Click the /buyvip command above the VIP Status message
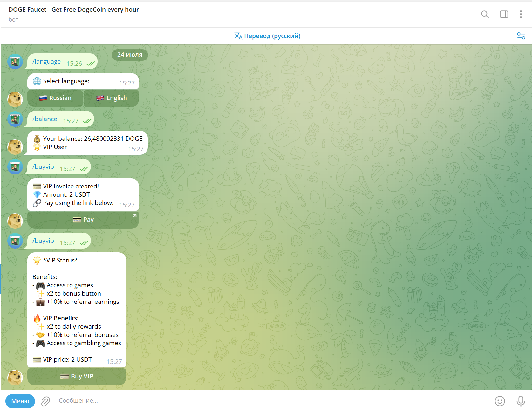 point(43,241)
